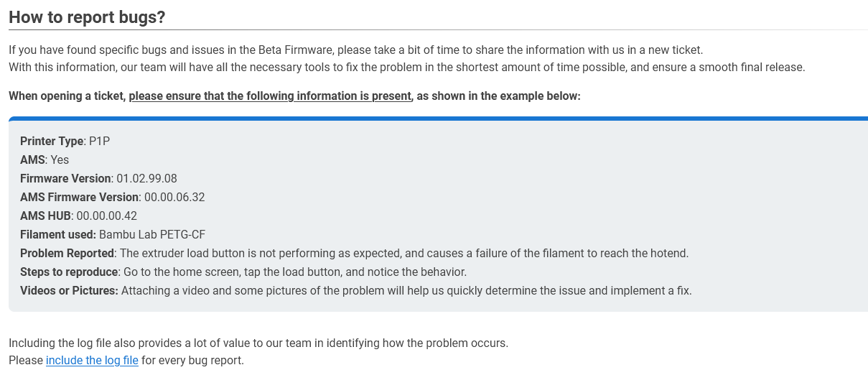
Task: Open the 'include the log file' link
Action: (x=92, y=360)
